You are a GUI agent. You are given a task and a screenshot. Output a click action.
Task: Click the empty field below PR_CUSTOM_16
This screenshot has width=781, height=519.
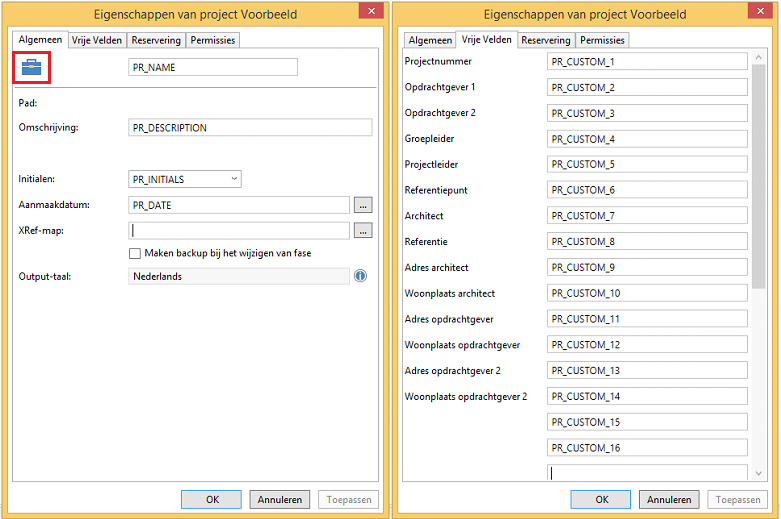tap(647, 472)
